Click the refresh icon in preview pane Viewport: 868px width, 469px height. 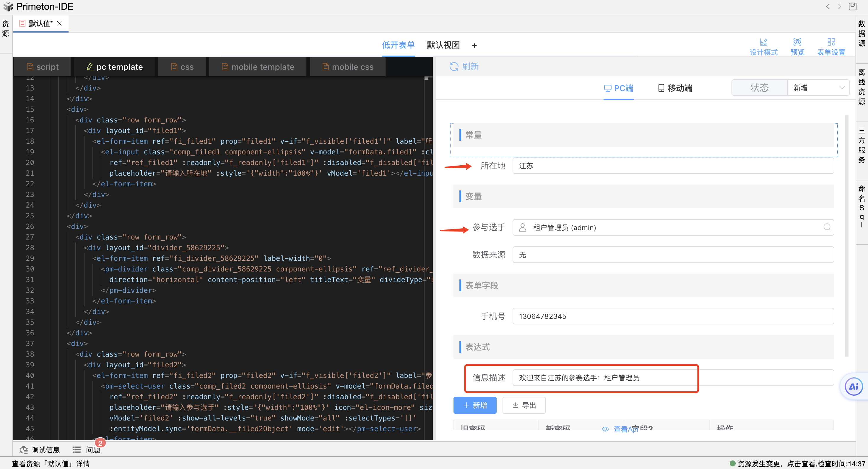coord(454,67)
